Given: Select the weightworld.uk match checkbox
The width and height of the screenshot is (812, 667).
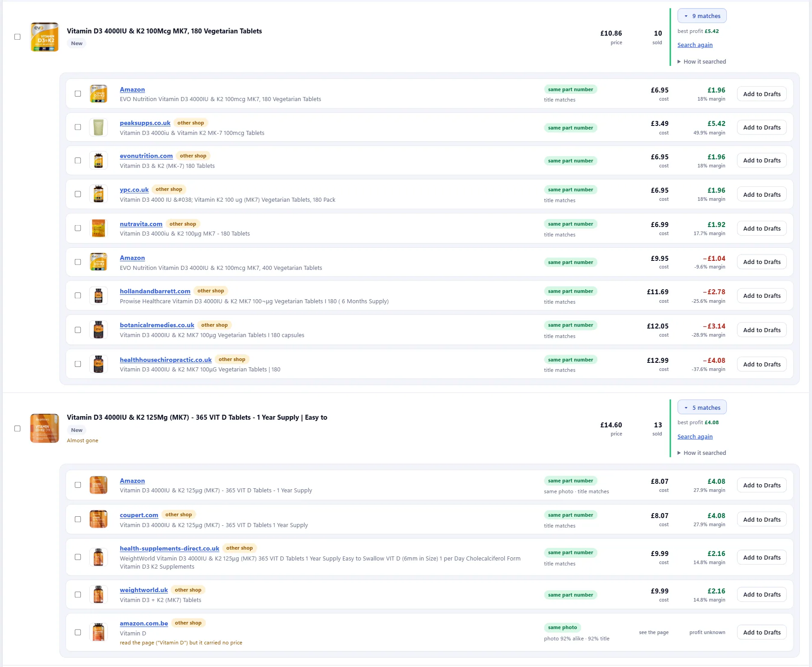Looking at the screenshot, I should pos(78,595).
